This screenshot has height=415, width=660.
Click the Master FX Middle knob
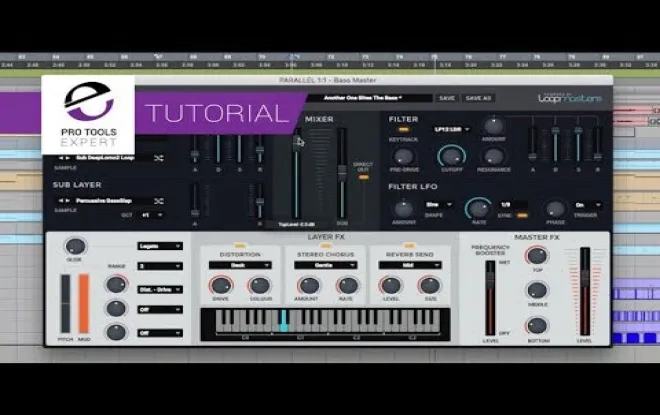(537, 290)
